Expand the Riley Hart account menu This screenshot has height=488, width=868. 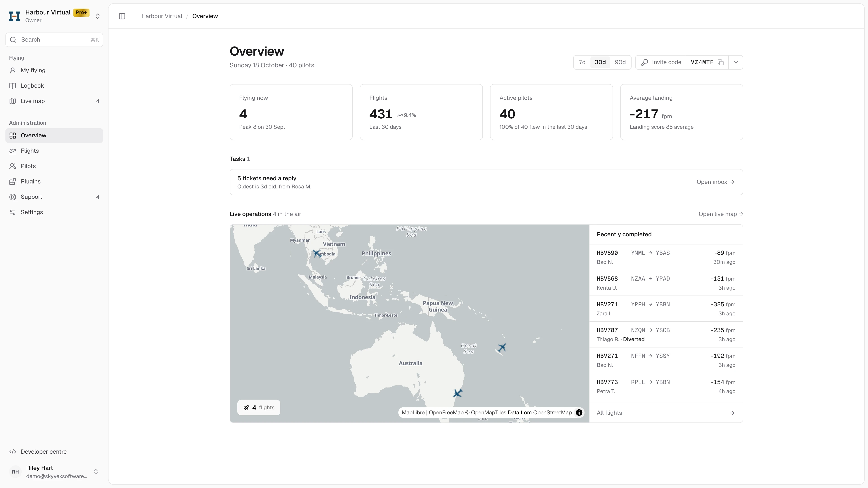pos(96,472)
